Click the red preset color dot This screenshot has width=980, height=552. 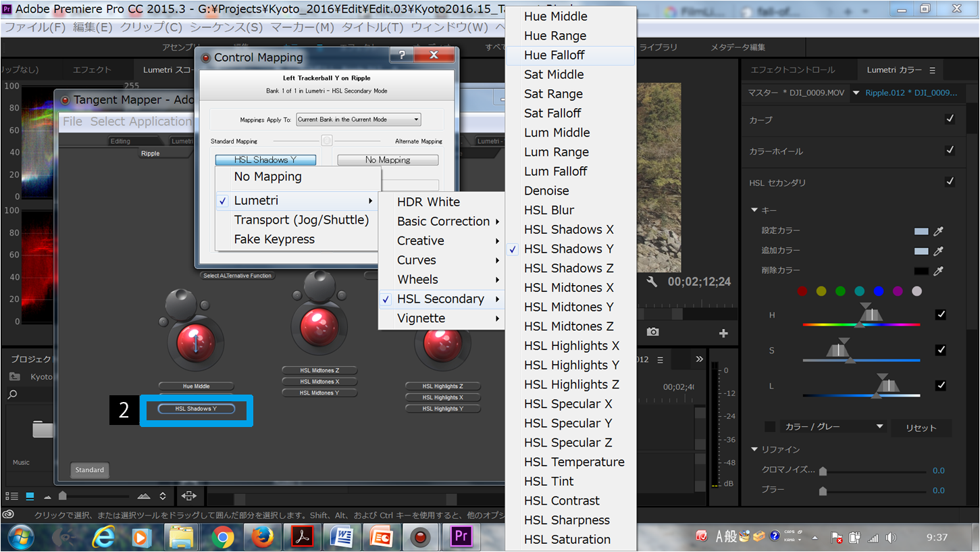tap(802, 291)
